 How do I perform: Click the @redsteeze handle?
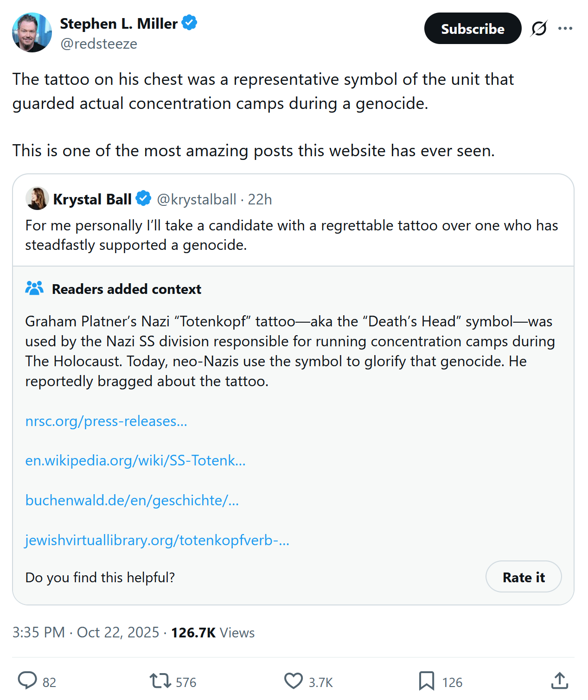tap(99, 44)
